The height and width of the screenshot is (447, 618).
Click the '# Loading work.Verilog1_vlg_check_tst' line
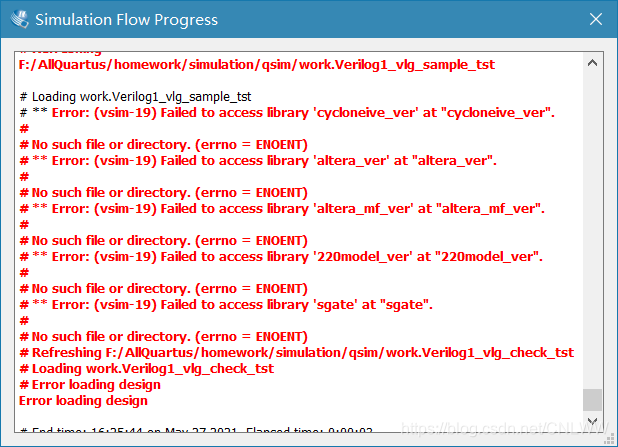pyautogui.click(x=147, y=369)
